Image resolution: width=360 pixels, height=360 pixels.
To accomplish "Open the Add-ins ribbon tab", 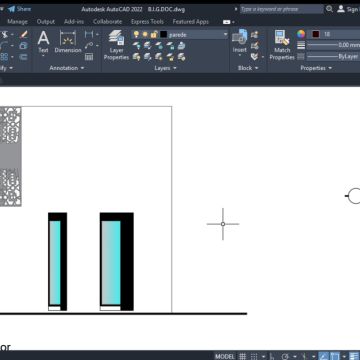I will point(74,22).
